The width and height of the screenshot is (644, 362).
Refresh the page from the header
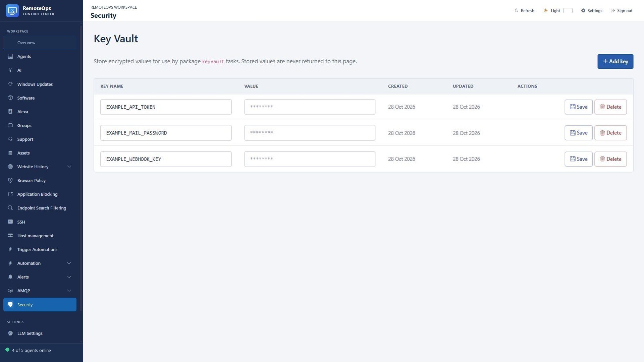pos(524,11)
